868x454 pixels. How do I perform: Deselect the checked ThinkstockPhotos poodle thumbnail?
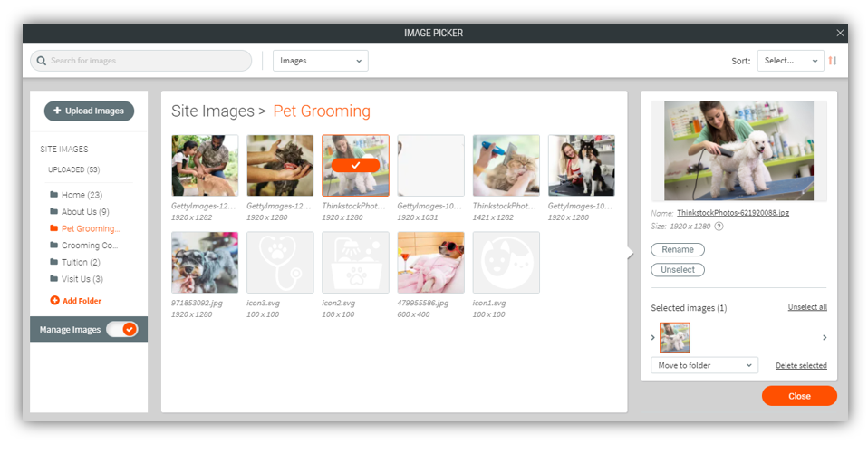click(x=355, y=166)
